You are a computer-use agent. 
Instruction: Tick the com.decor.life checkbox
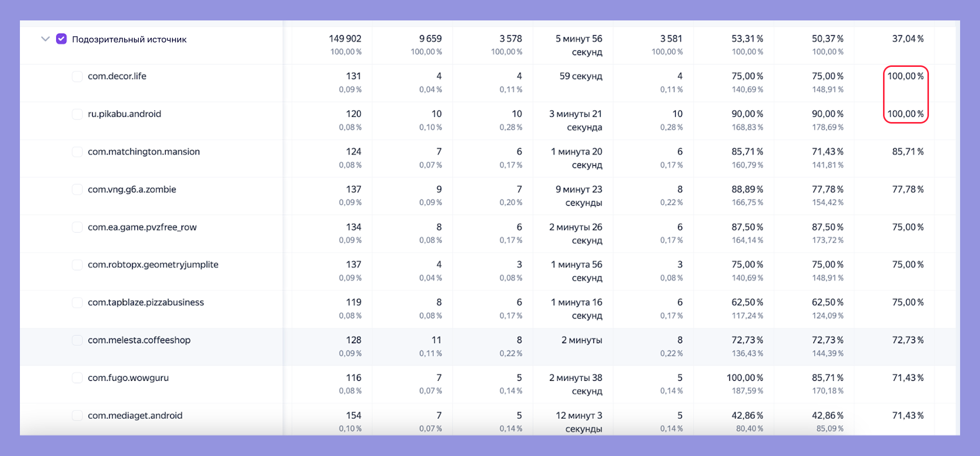[x=77, y=77]
